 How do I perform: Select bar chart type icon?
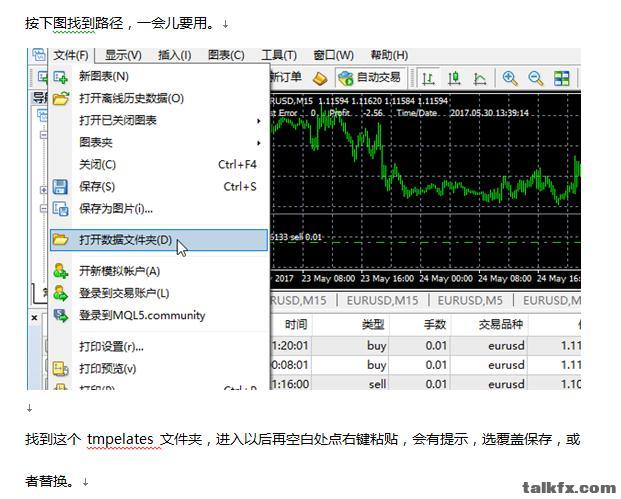[x=429, y=78]
